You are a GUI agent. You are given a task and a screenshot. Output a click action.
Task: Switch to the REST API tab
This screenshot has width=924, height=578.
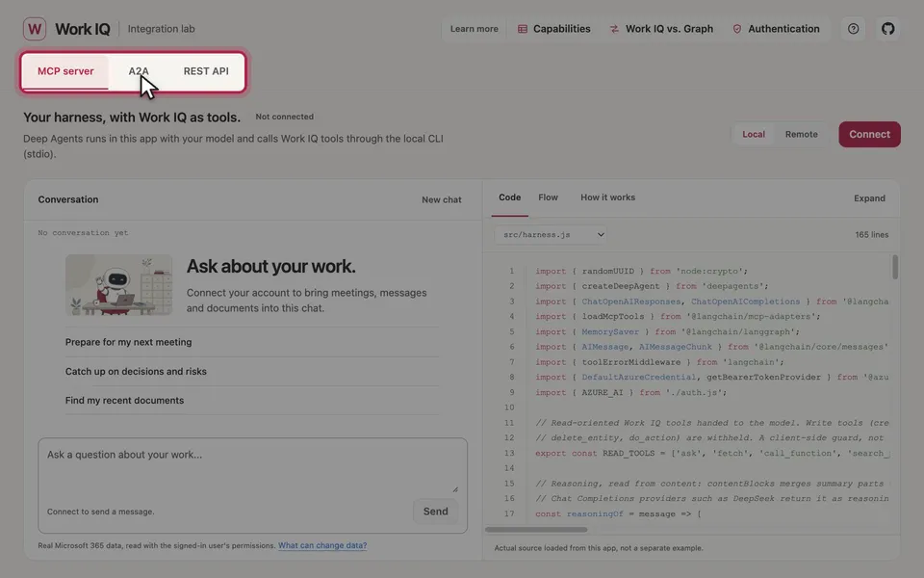[206, 71]
